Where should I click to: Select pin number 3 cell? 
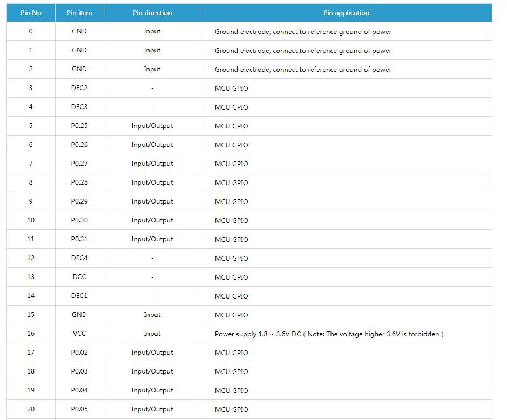pos(31,88)
